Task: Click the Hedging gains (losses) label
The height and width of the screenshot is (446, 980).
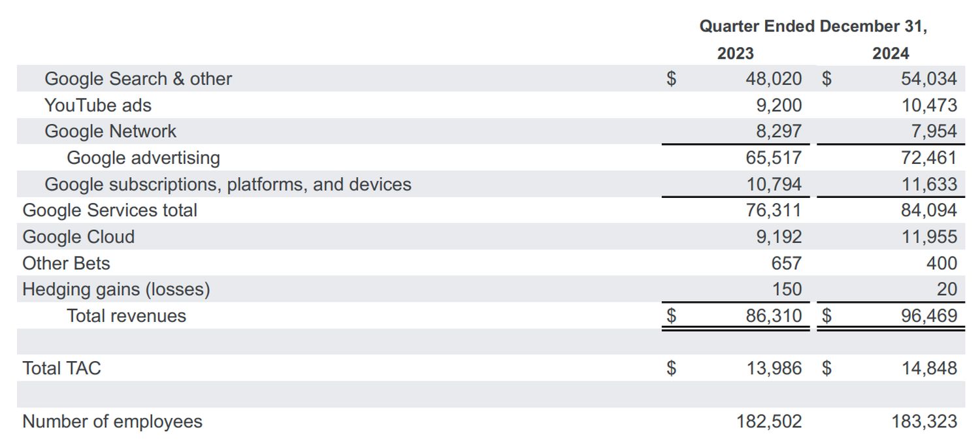Action: point(116,289)
